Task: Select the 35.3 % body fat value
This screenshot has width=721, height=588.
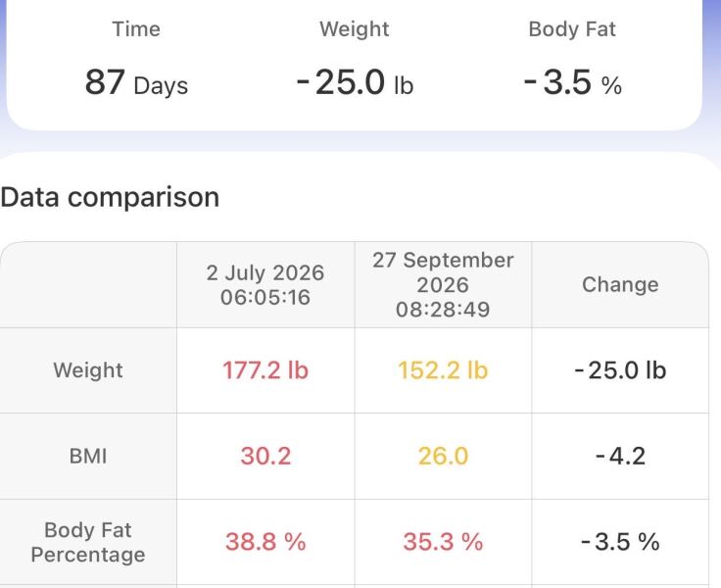Action: 443,542
